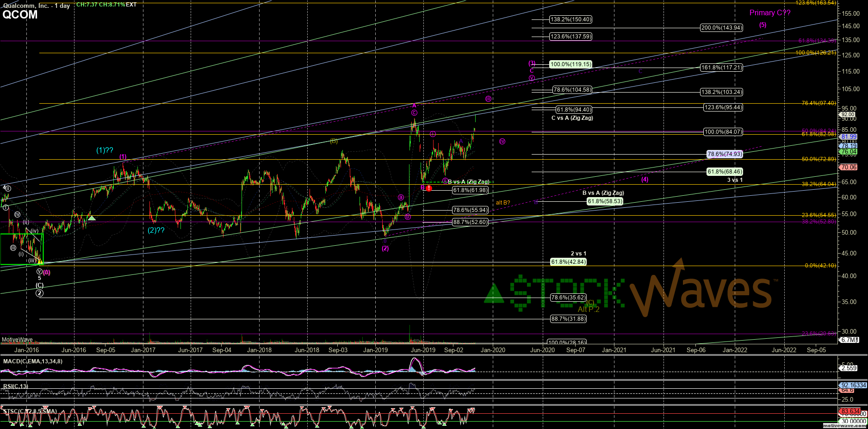868x429 pixels.
Task: Click the red 70.06 price tag
Action: [849, 168]
